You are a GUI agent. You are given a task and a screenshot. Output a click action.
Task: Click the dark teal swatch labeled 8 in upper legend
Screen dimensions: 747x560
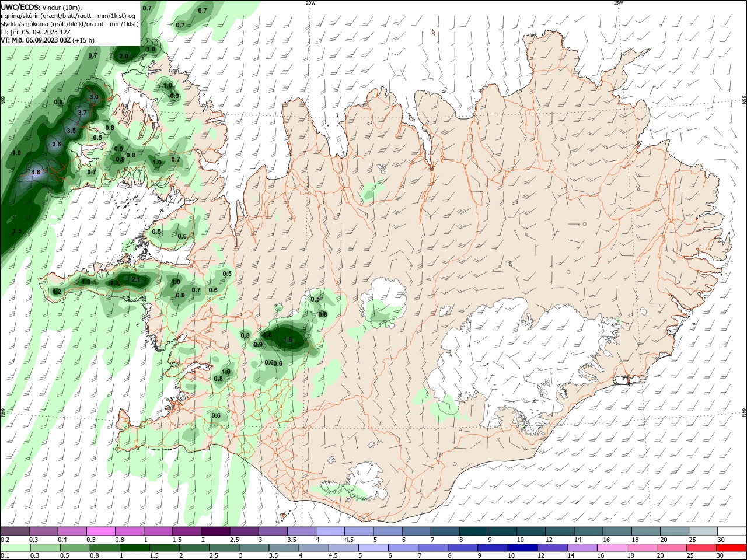[x=473, y=531]
